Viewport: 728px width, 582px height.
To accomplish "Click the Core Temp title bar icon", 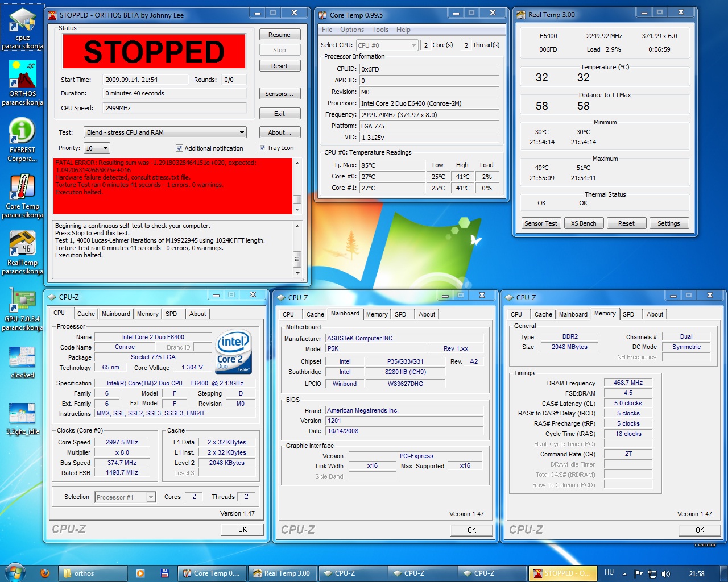I will pos(322,15).
